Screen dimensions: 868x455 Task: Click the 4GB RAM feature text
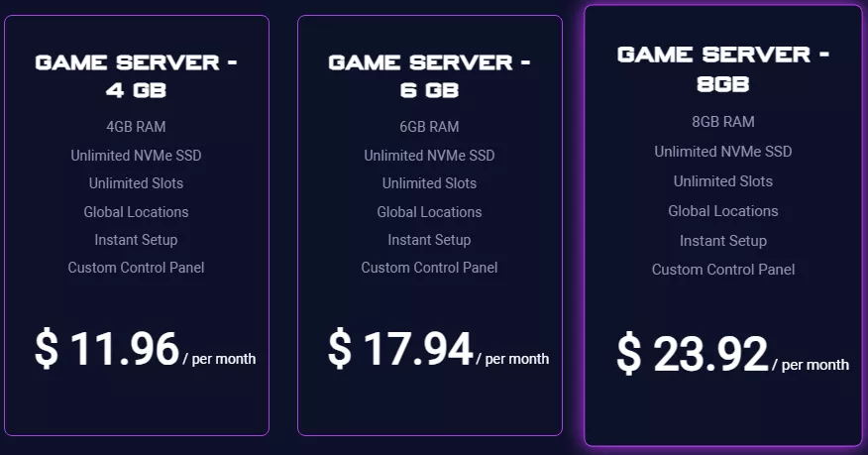pyautogui.click(x=136, y=127)
